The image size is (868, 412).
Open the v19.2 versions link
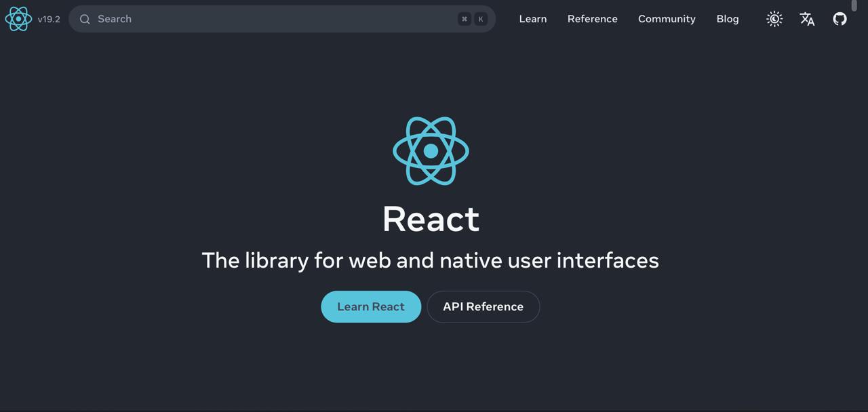point(49,19)
